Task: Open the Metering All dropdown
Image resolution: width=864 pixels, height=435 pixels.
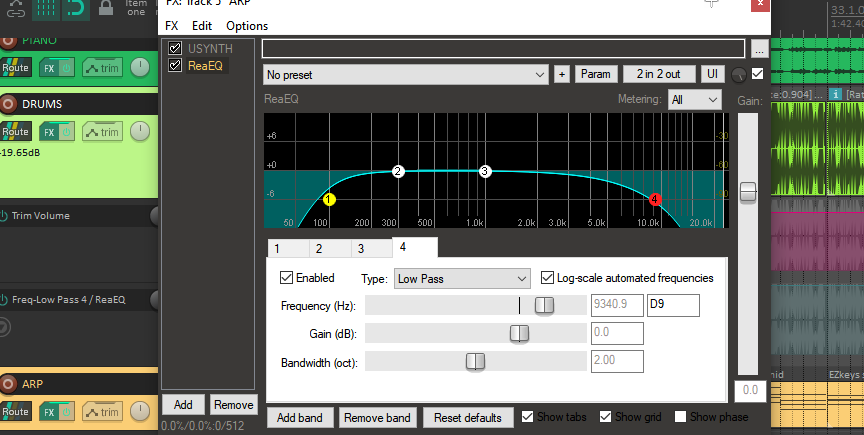Action: click(x=694, y=100)
